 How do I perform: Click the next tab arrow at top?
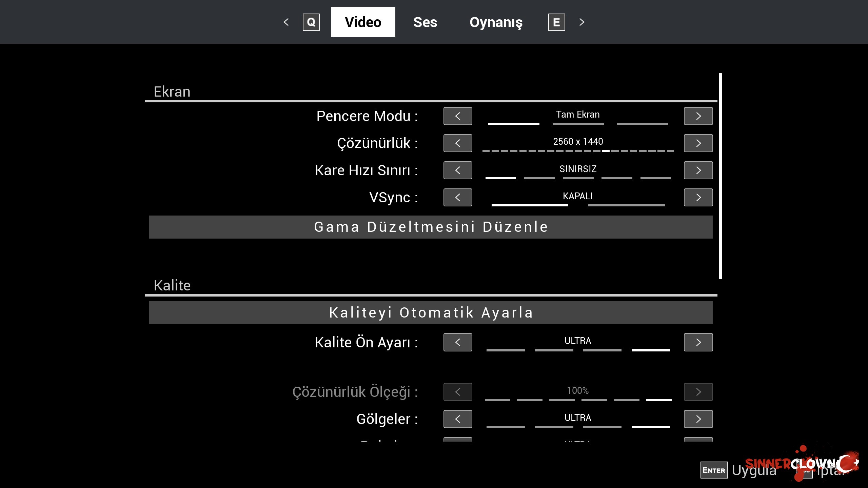[x=582, y=22]
